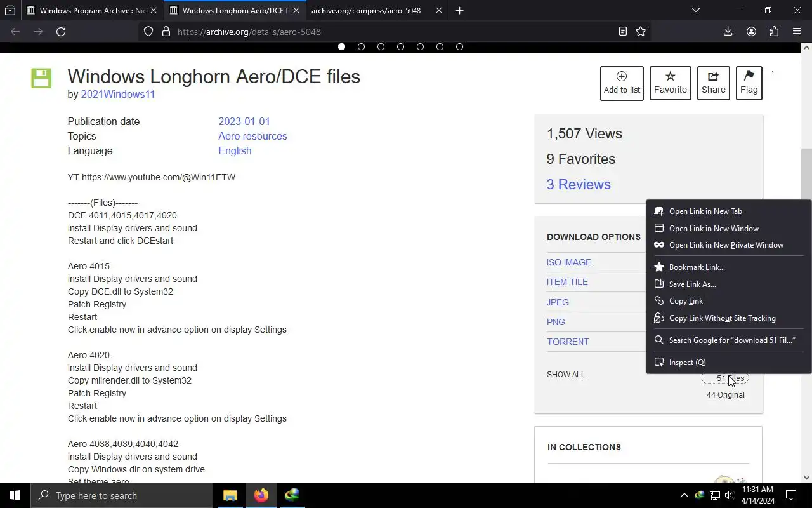Screen dimensions: 812x508
Task: Select the third carousel dot
Action: (381, 46)
